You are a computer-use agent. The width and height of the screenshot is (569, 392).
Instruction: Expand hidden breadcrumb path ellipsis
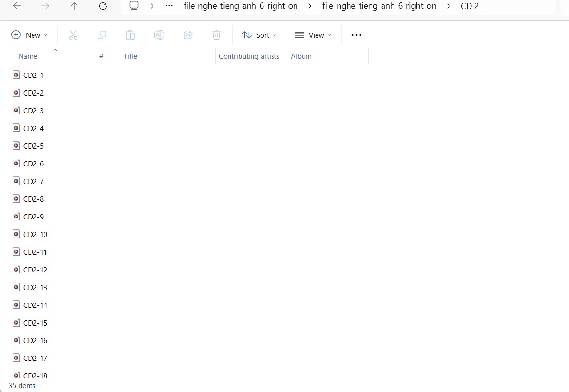click(x=169, y=6)
